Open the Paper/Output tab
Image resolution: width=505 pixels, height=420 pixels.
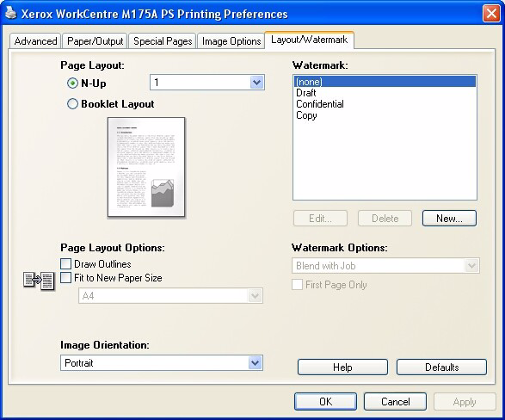coord(95,41)
